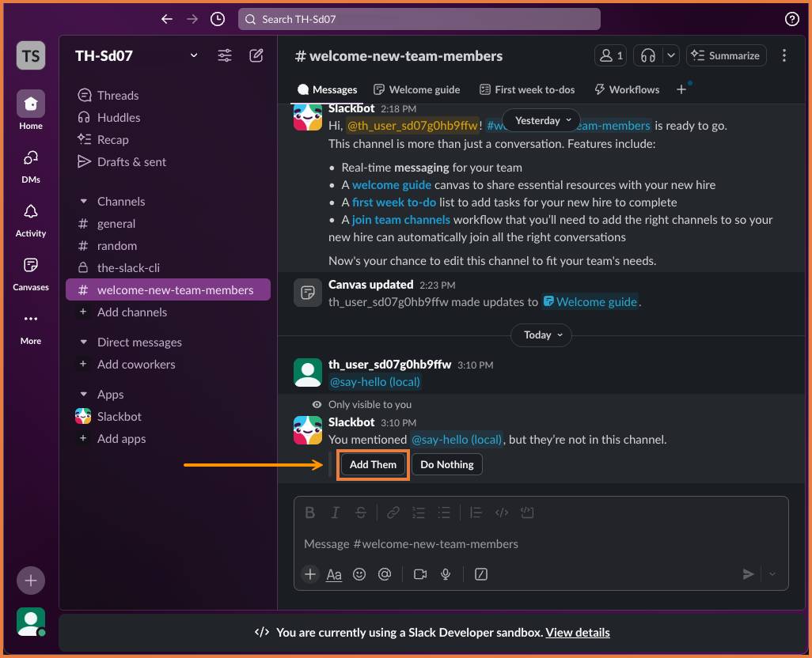812x658 pixels.
Task: Collapse the Channels section
Action: (84, 201)
